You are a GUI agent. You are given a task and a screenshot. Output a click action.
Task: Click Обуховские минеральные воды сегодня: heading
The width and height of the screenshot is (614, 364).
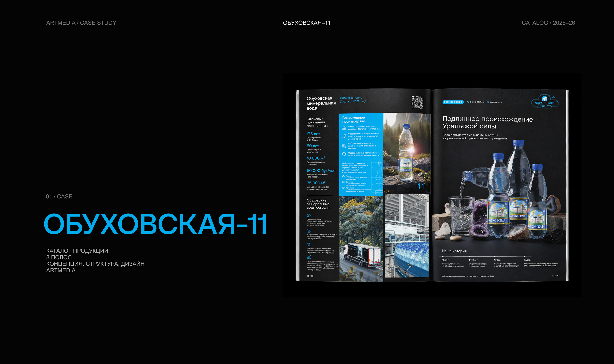[x=318, y=204]
